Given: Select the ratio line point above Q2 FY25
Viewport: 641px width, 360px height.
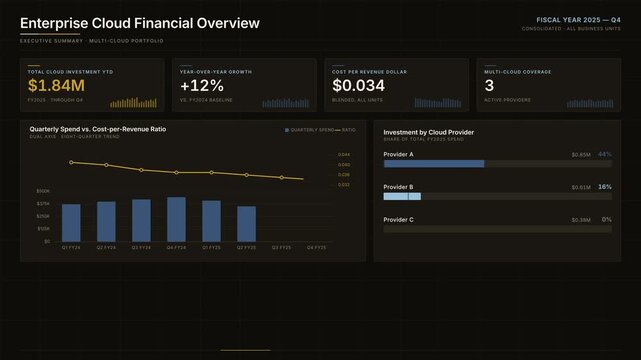Looking at the screenshot, I should pyautogui.click(x=247, y=175).
